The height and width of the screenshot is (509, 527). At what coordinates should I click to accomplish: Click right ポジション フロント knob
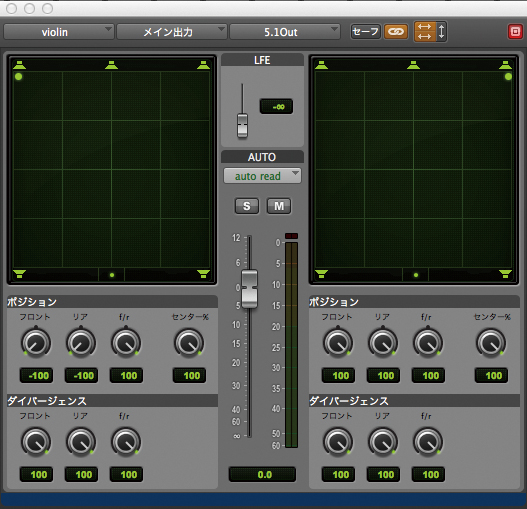[338, 343]
